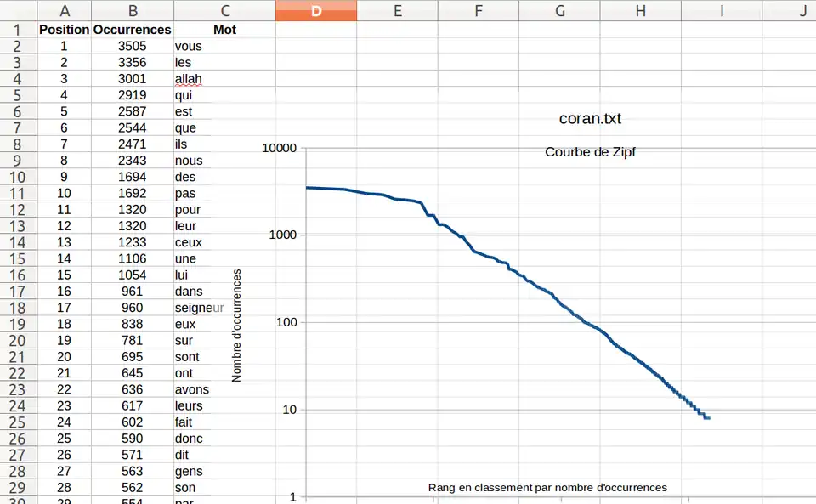Select the entire column B
The width and height of the screenshot is (816, 504).
pyautogui.click(x=132, y=10)
